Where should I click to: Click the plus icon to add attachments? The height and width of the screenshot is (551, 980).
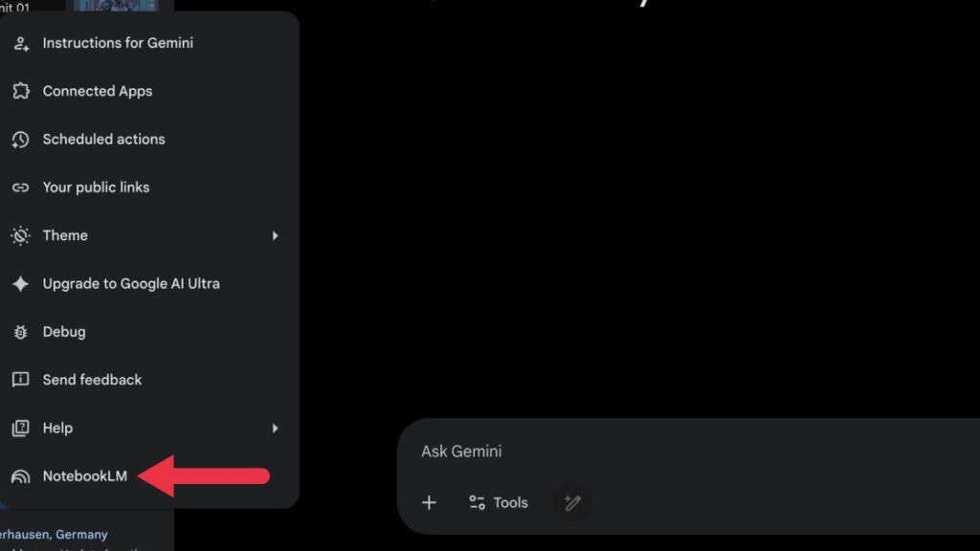click(x=429, y=502)
